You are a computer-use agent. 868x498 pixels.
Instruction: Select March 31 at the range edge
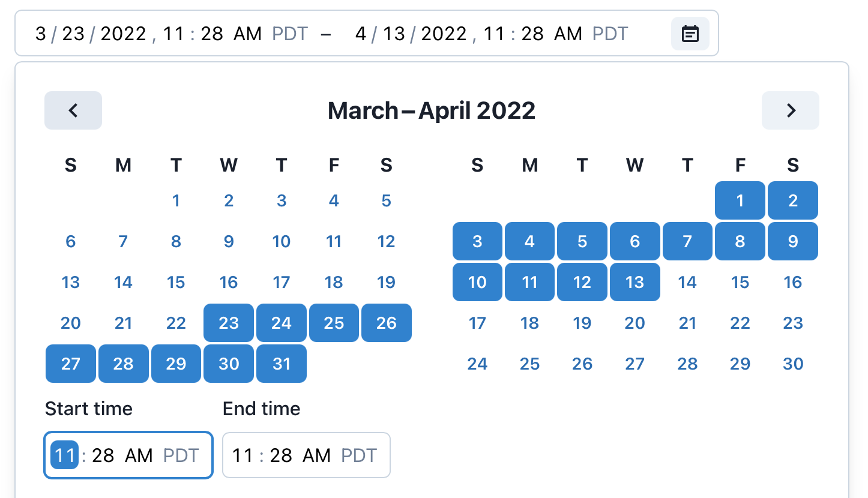click(282, 364)
